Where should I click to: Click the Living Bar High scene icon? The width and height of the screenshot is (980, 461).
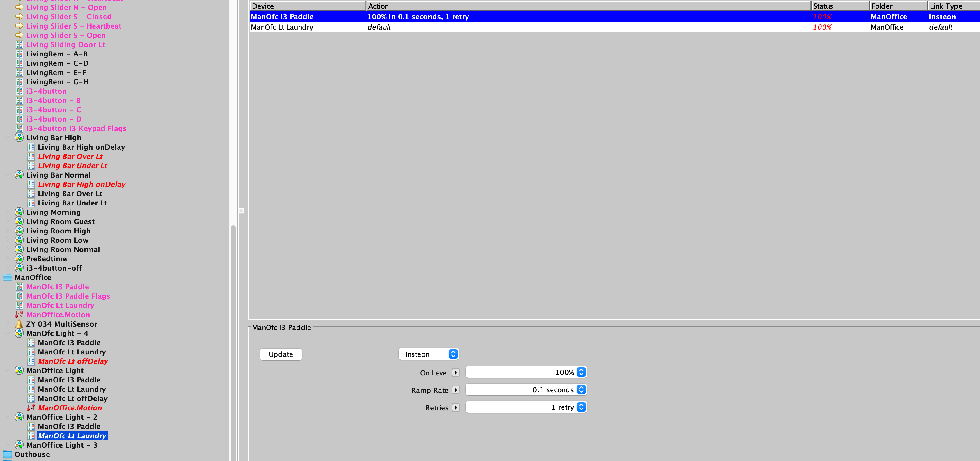(19, 138)
